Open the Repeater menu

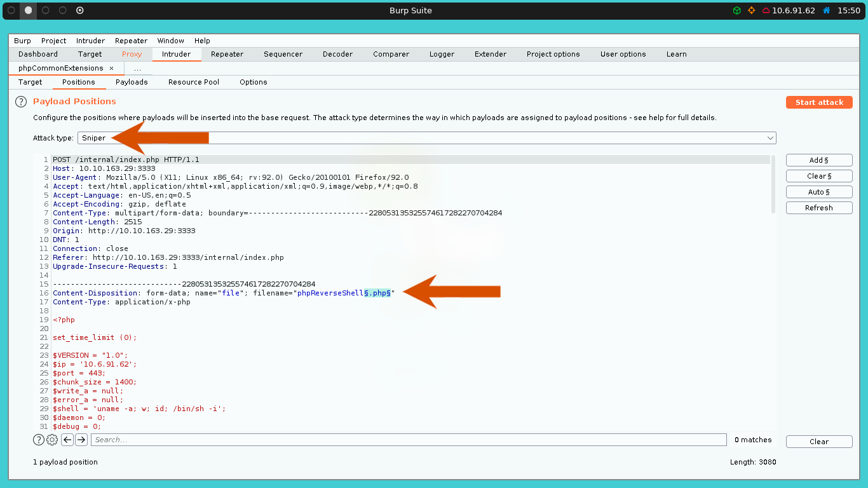click(131, 41)
